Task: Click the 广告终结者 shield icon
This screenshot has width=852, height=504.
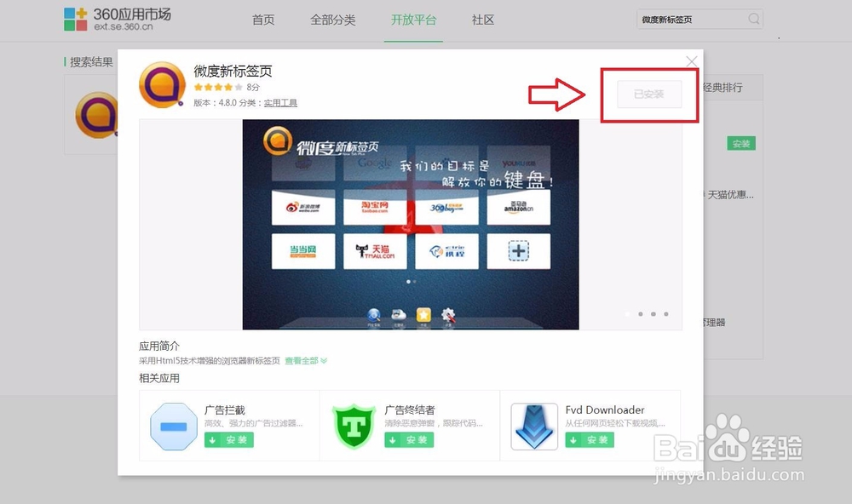Action: (354, 427)
